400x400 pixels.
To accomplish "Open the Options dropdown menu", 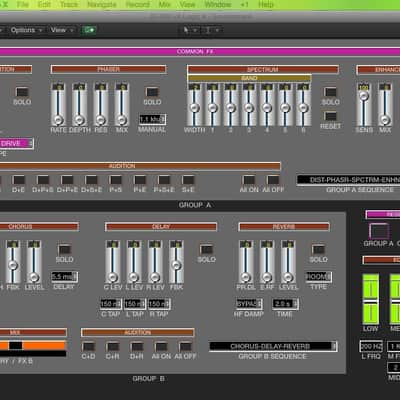I will pyautogui.click(x=27, y=30).
